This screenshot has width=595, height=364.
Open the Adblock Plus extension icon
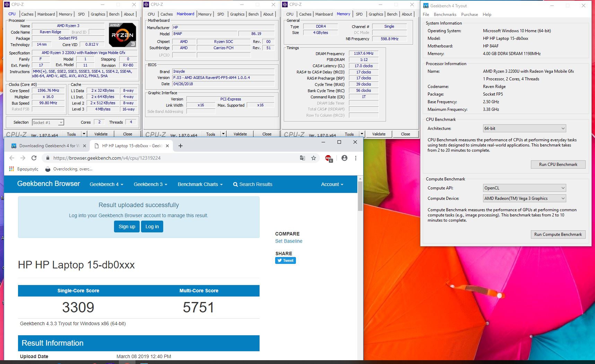(329, 158)
